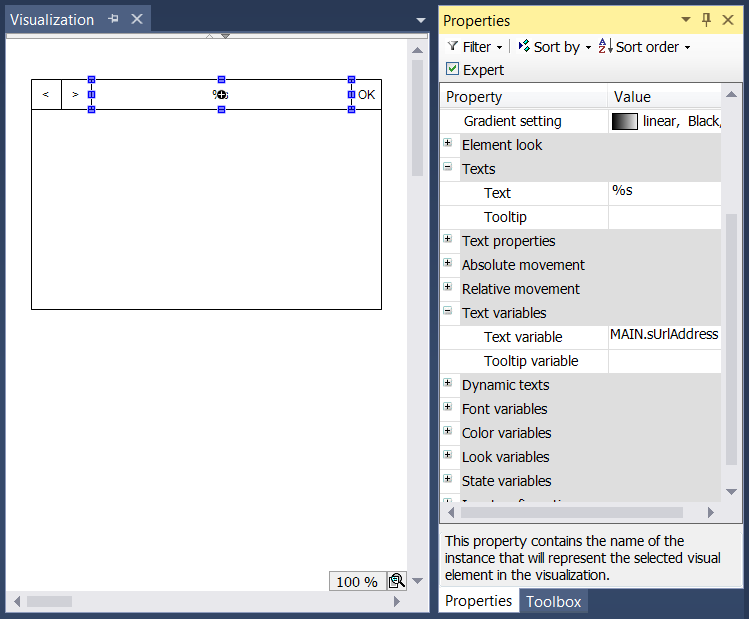Viewport: 749px width, 619px height.
Task: Click the Filter funnel icon
Action: pyautogui.click(x=452, y=46)
